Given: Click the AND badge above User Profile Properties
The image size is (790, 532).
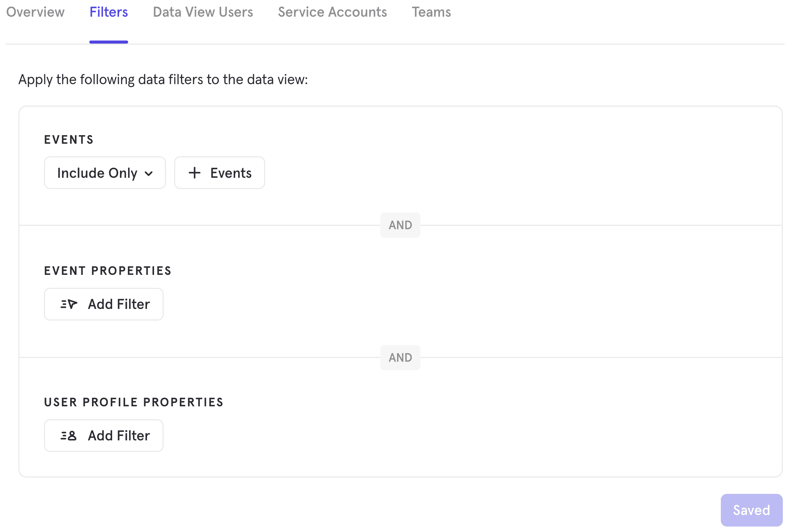Looking at the screenshot, I should click(x=400, y=358).
